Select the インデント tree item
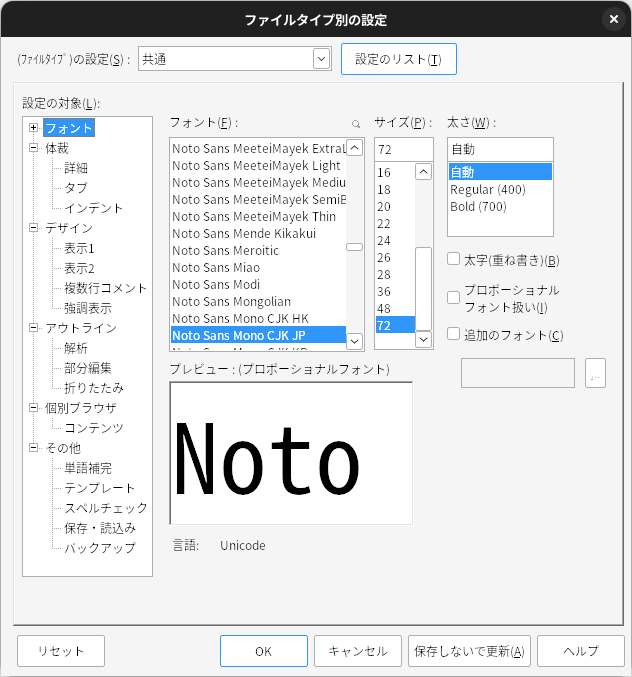The width and height of the screenshot is (632, 677). pos(93,208)
